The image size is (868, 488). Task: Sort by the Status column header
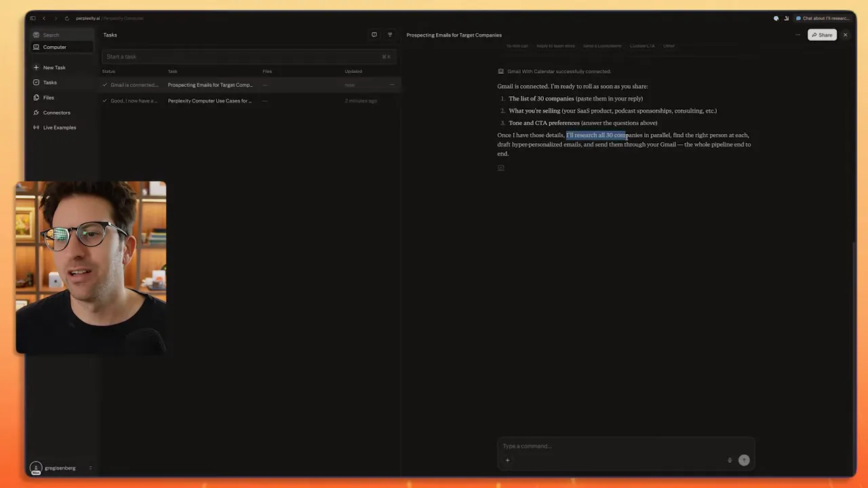(x=108, y=71)
